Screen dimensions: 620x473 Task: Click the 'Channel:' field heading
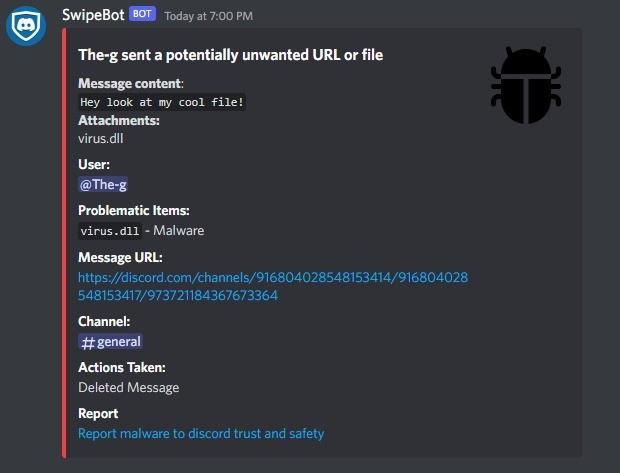click(104, 321)
